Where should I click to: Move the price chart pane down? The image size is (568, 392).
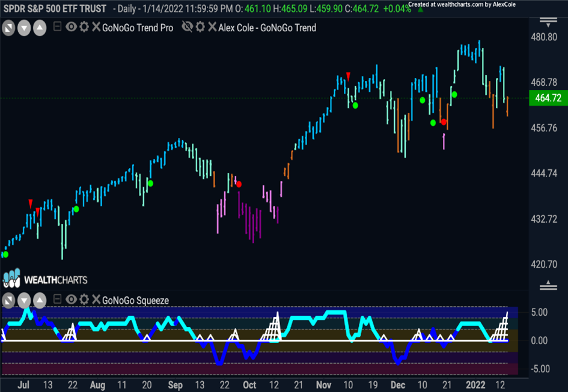24,28
